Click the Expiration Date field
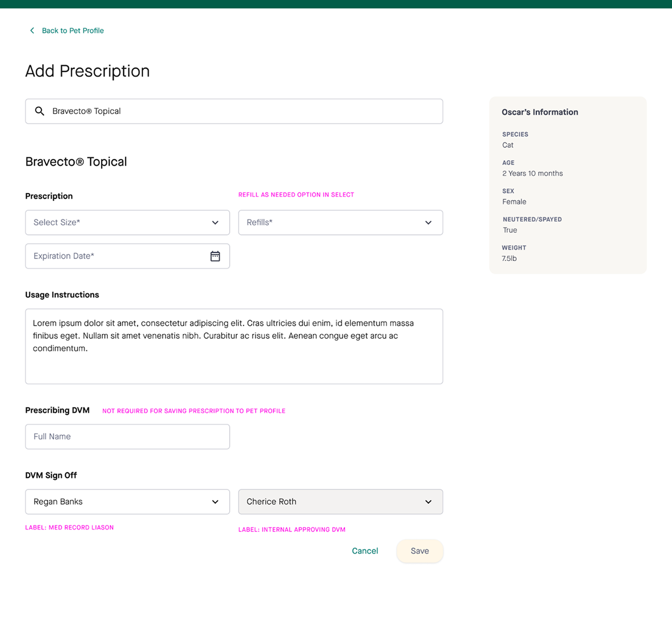Viewport: 672px width, 643px height. pos(127,256)
